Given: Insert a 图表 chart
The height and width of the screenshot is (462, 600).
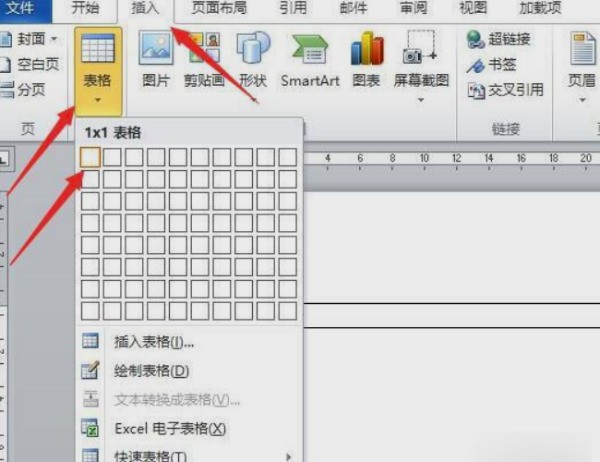Looking at the screenshot, I should 367,59.
